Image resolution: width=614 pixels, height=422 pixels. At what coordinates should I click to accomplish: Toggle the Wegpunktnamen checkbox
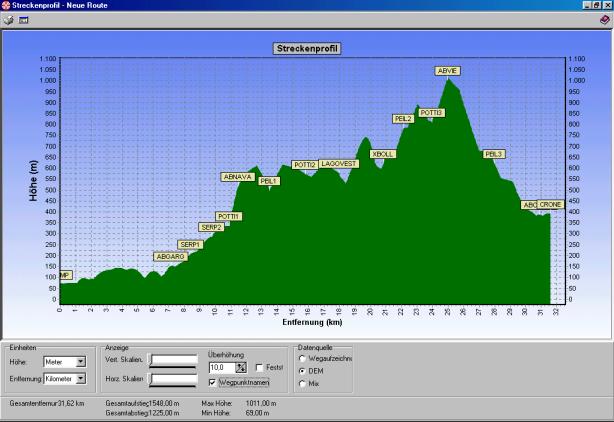(213, 381)
